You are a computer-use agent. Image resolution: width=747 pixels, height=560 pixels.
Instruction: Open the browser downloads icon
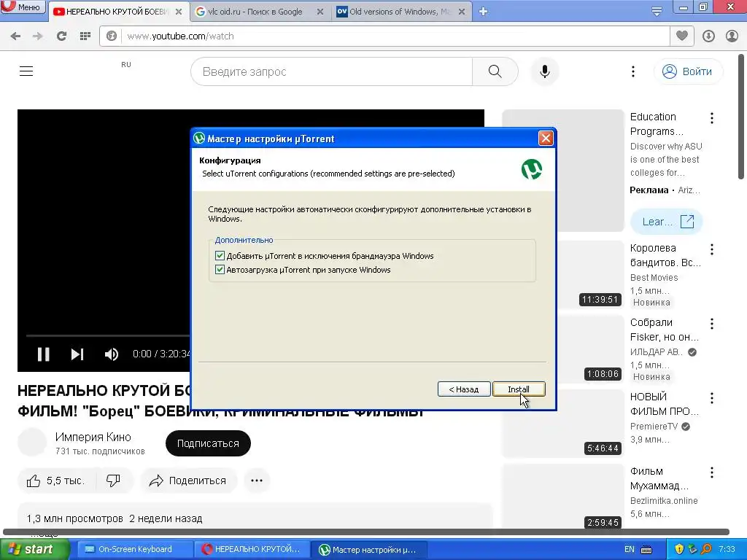(x=708, y=36)
